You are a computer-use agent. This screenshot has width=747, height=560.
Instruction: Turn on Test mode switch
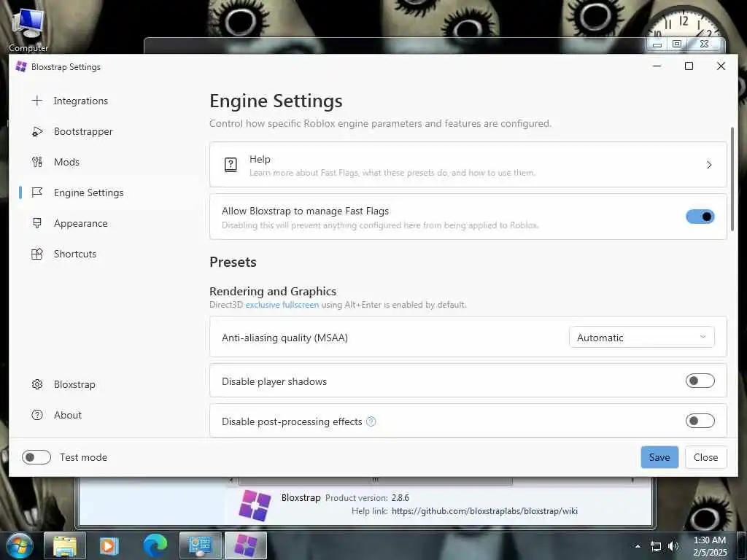pos(36,457)
